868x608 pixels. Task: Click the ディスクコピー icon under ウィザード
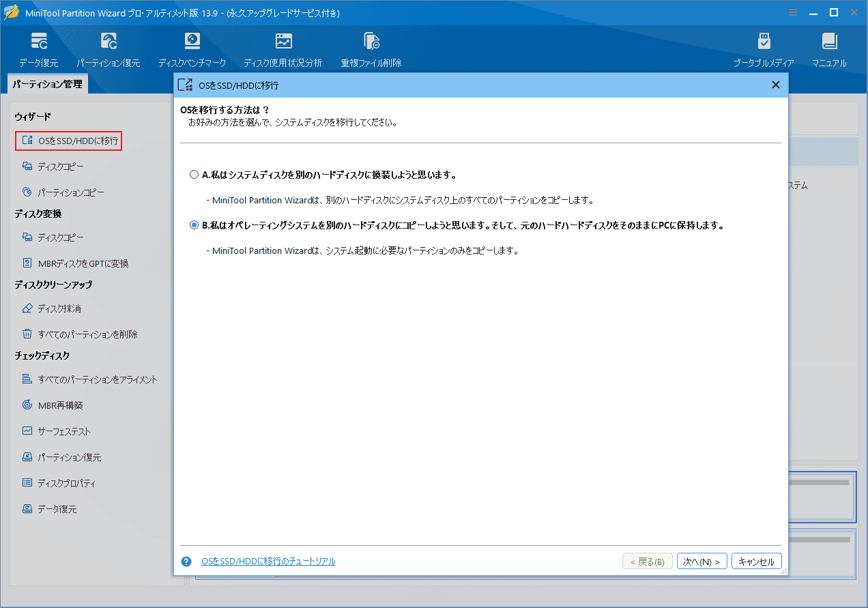[27, 167]
